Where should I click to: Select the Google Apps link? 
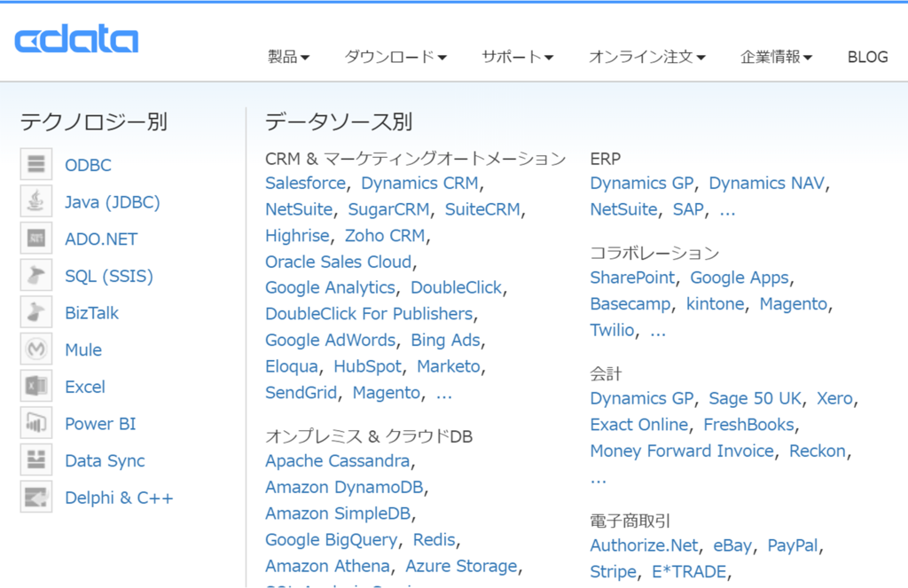pos(740,278)
